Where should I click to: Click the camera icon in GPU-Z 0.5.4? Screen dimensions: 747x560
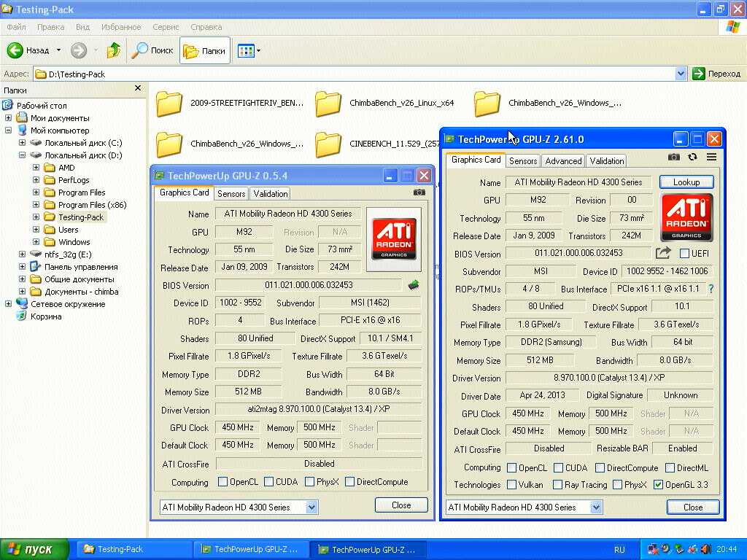click(x=419, y=192)
